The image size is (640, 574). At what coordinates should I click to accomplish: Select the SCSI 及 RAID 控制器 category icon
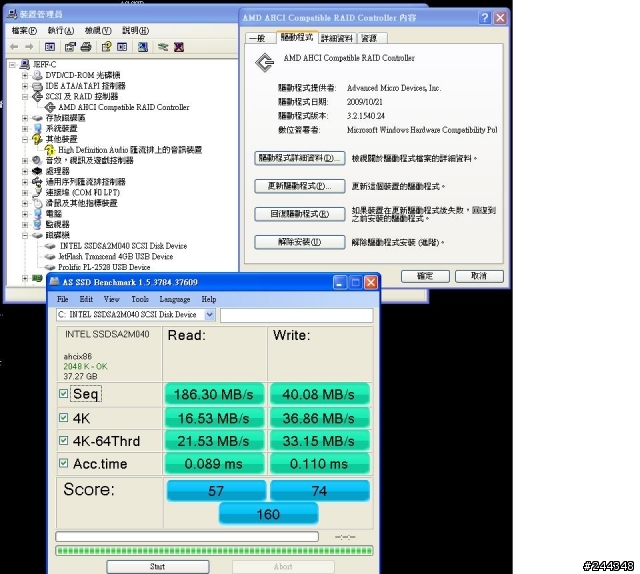[37, 96]
